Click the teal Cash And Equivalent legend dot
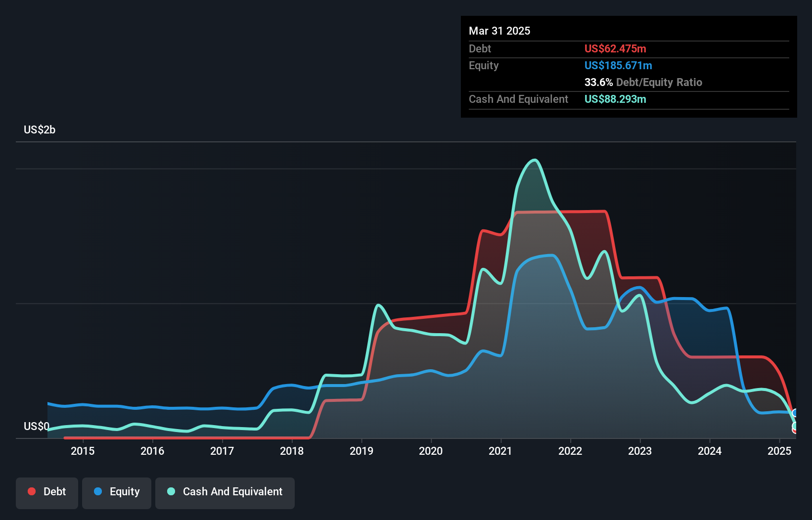The image size is (812, 520). (171, 491)
